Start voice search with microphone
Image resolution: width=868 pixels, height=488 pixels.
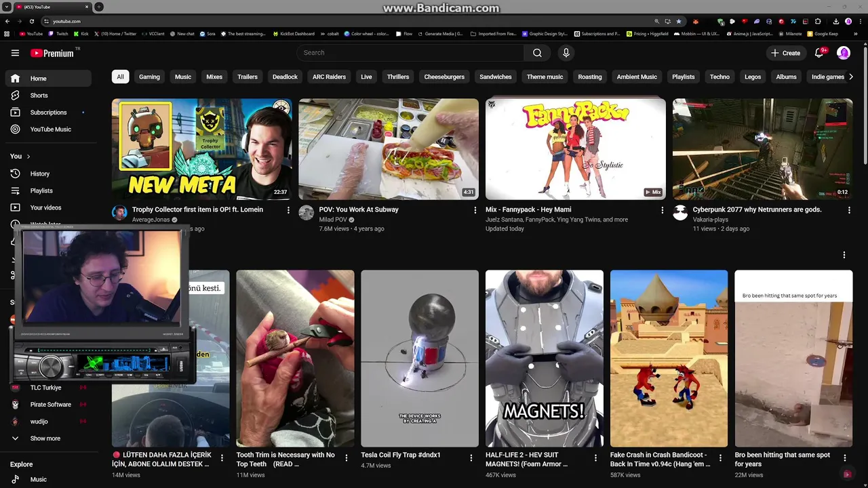(x=566, y=53)
